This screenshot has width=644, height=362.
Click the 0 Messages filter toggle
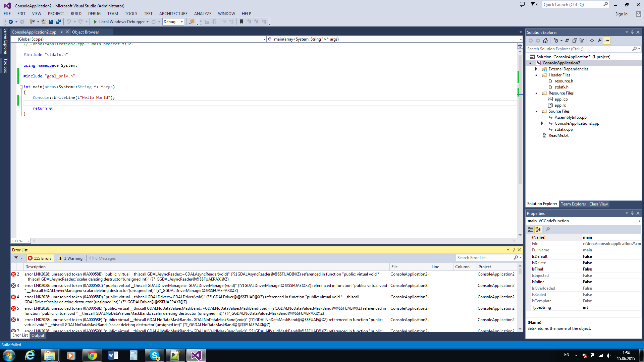[x=102, y=258]
